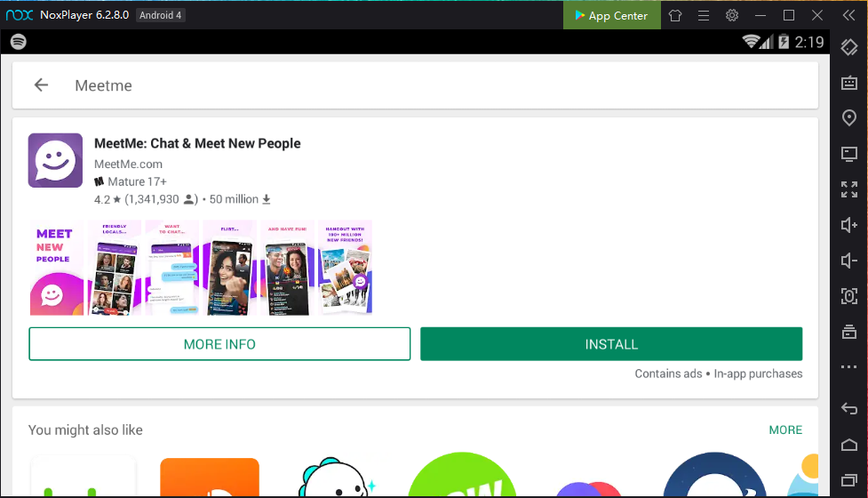Click the Meetme search field
This screenshot has height=498, width=868.
[426, 85]
